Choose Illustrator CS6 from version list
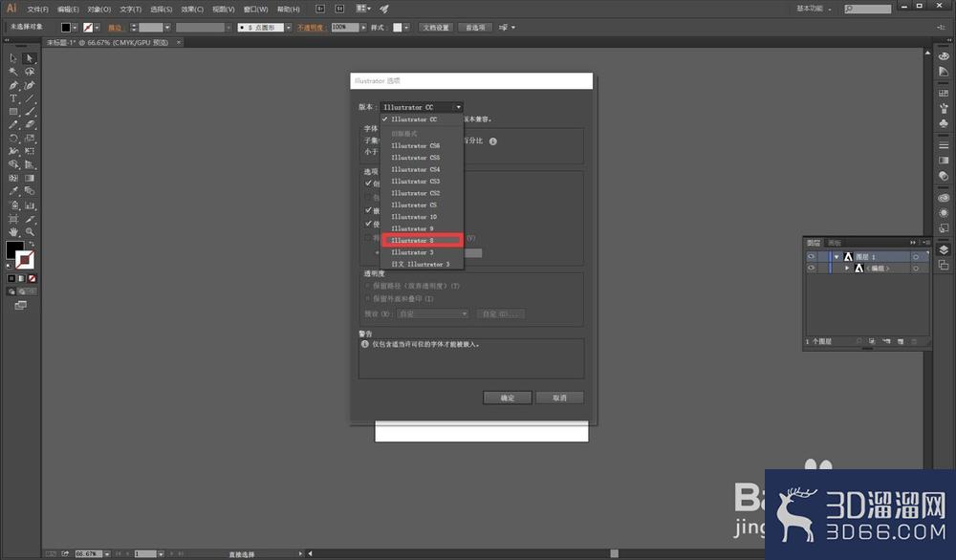This screenshot has width=956, height=560. (422, 145)
